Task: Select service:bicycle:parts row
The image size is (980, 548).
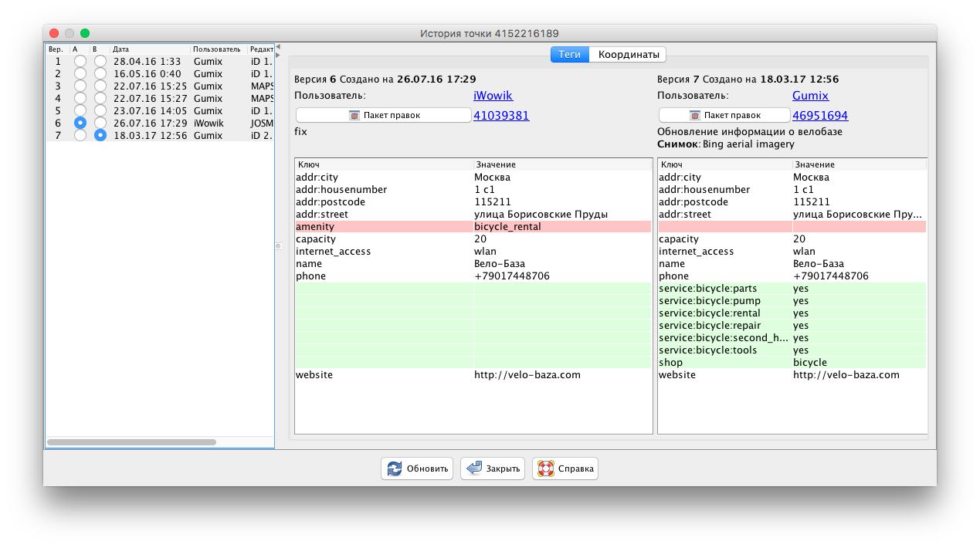Action: pyautogui.click(x=792, y=289)
